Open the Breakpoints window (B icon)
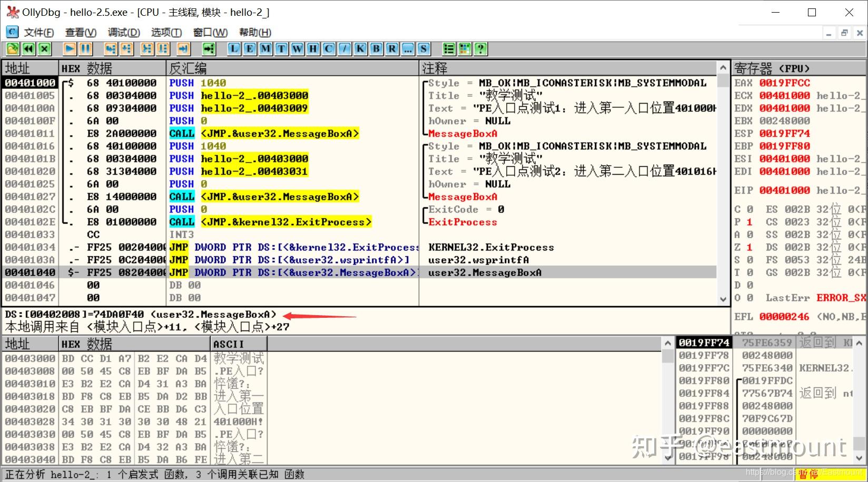 point(376,48)
